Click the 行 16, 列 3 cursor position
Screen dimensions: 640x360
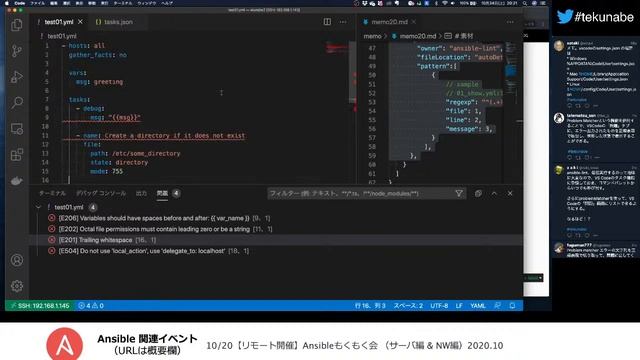click(370, 305)
